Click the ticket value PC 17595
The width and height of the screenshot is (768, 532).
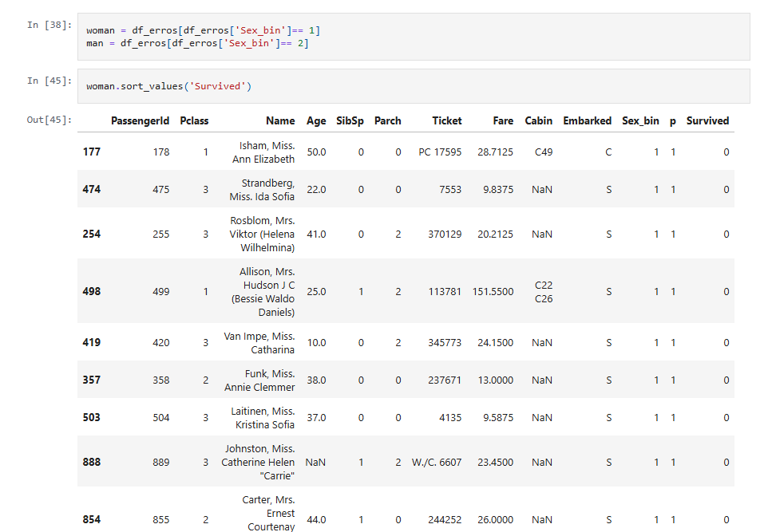point(440,152)
